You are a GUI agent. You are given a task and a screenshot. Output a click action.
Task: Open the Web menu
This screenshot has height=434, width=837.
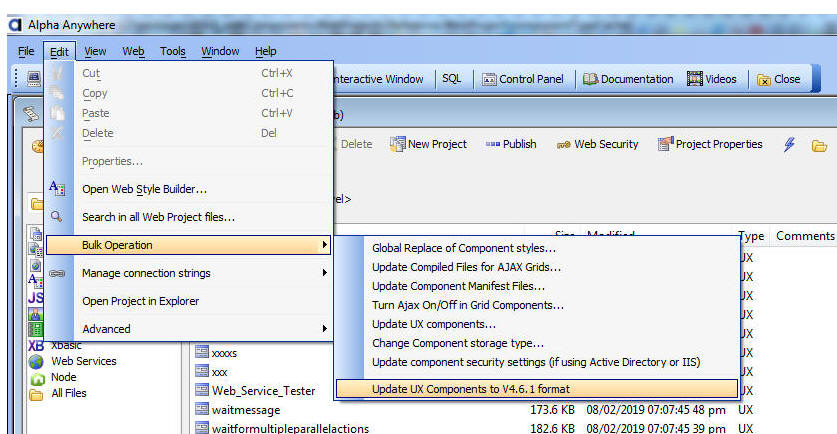click(x=133, y=51)
